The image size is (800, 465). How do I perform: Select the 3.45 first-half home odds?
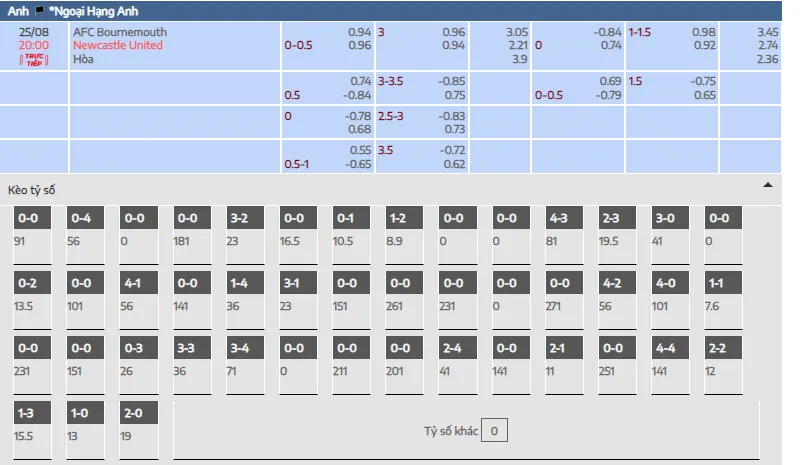[766, 32]
